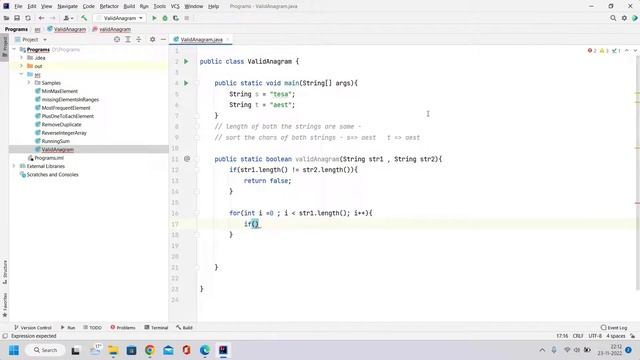Select MinMaxElement in project tree

(x=60, y=91)
